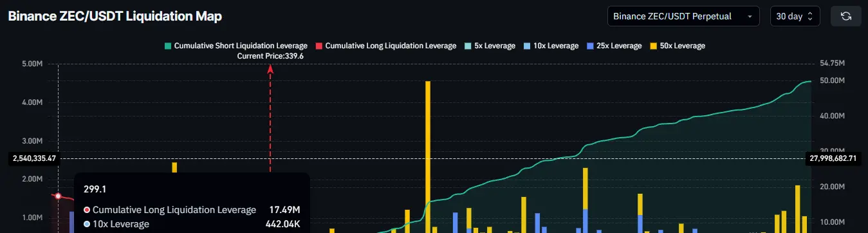
Task: Click the 2,540,335.47 left axis label
Action: [x=34, y=158]
